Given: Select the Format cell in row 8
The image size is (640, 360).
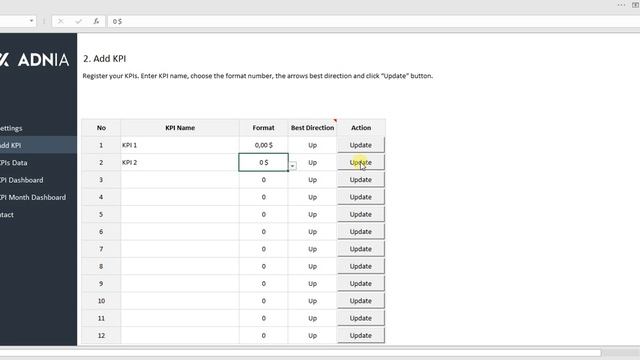Looking at the screenshot, I should [264, 266].
